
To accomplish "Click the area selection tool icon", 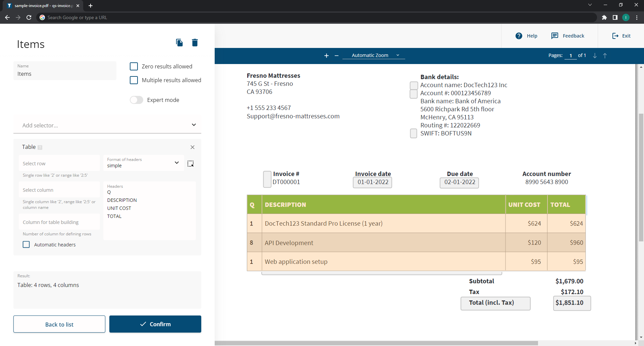I will tap(191, 164).
